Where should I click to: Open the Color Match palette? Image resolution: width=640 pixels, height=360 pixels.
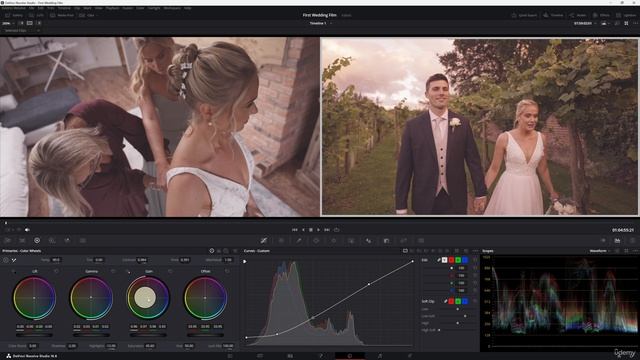22,240
